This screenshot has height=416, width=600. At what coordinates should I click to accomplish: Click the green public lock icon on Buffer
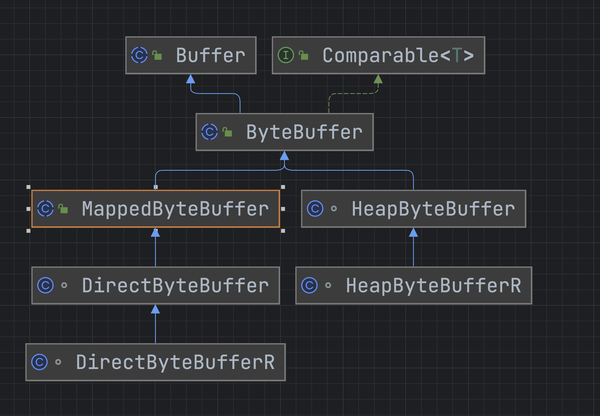point(157,55)
